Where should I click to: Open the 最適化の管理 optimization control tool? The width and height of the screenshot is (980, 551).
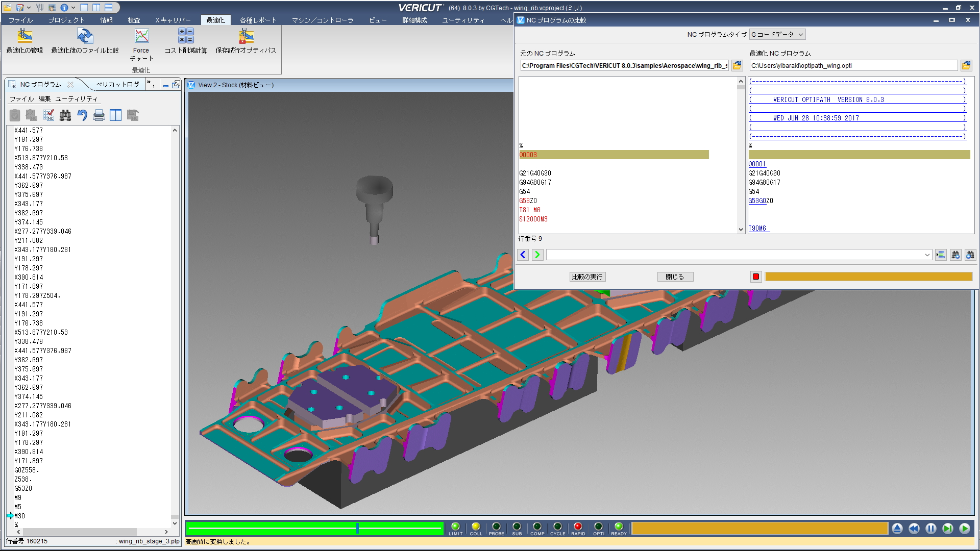pos(24,41)
